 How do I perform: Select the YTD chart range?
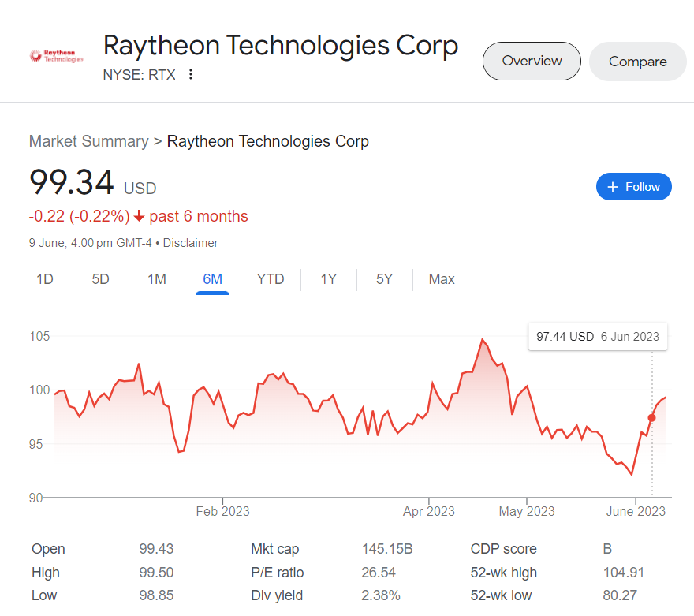coord(271,279)
